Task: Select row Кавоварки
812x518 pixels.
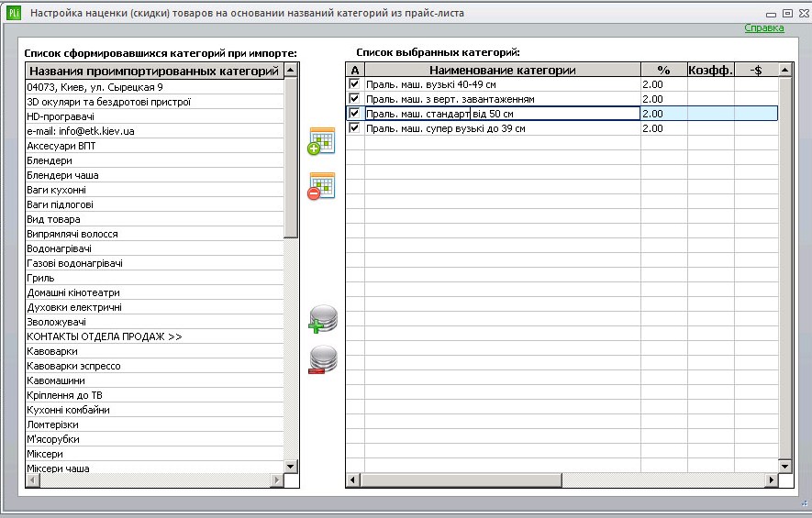Action: tap(154, 351)
